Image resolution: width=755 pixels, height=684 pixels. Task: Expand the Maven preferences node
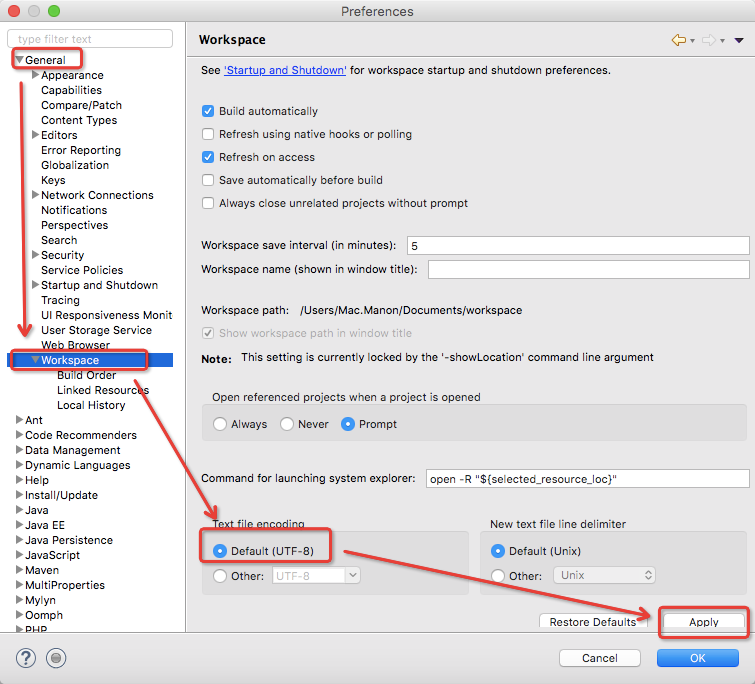tap(19, 570)
